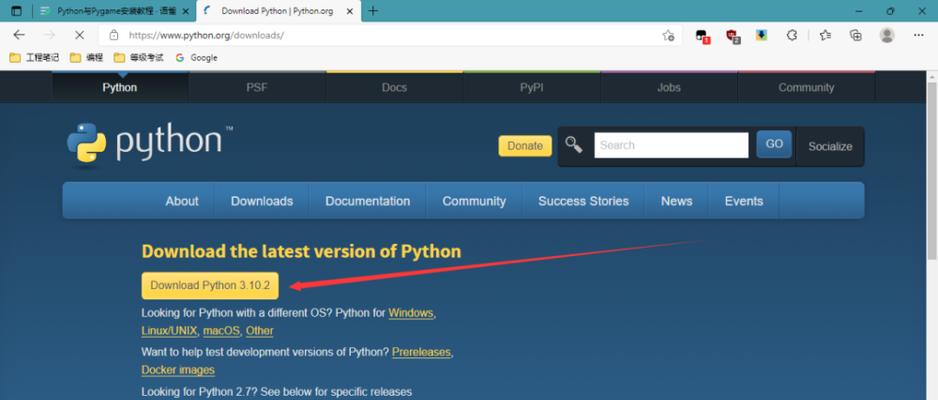This screenshot has height=400, width=938.
Task: Follow the Other platforms link
Action: tap(260, 331)
